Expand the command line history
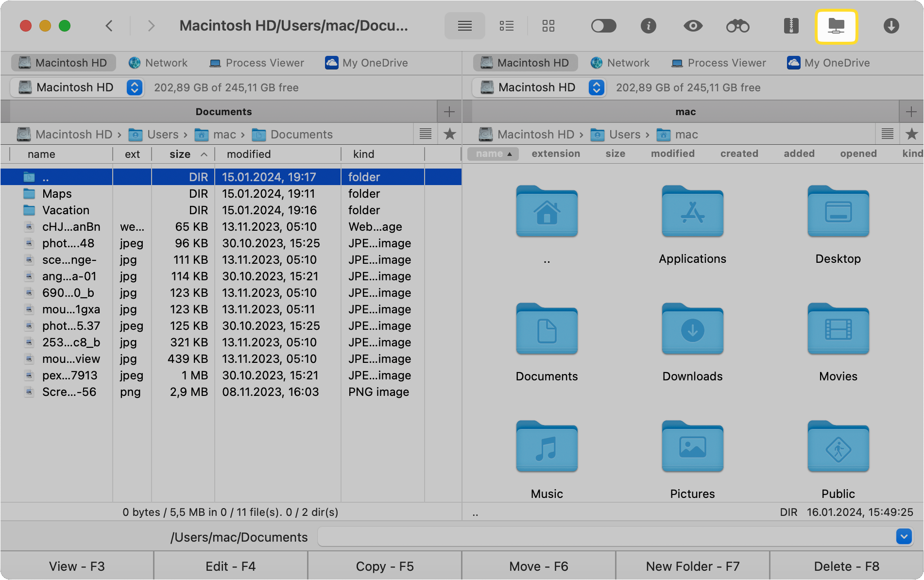The height and width of the screenshot is (580, 924). pyautogui.click(x=904, y=536)
